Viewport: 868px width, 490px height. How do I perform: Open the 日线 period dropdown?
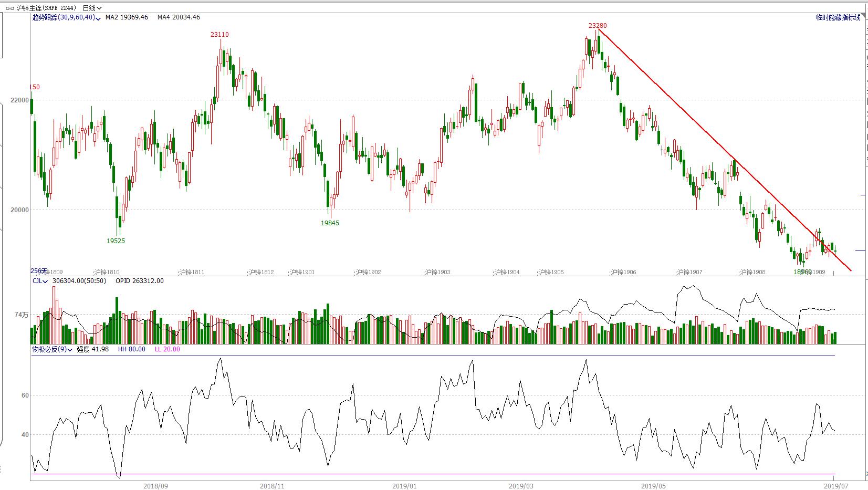(92, 8)
